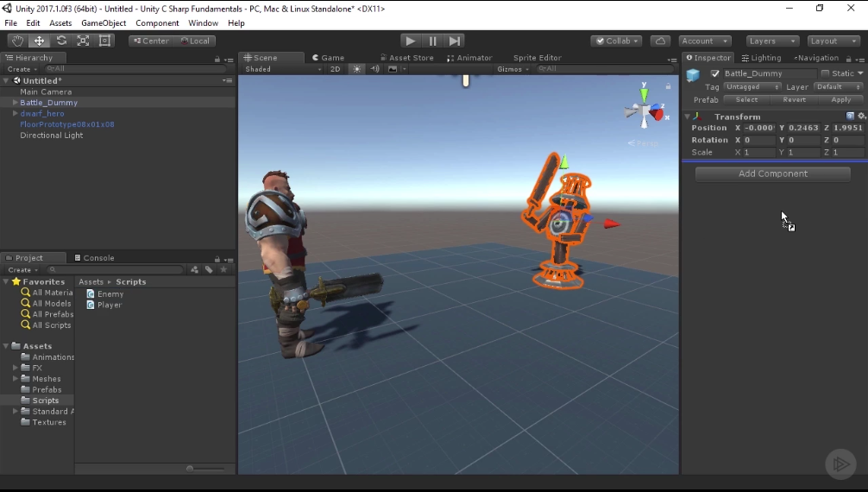868x492 pixels.
Task: Toggle Battle_Dummy active checkbox
Action: click(x=715, y=73)
